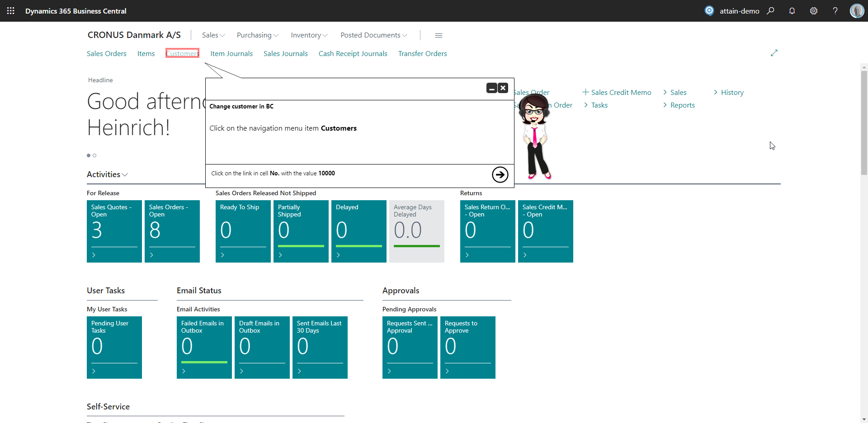Open the settings gear icon
This screenshot has width=868, height=423.
click(x=814, y=11)
